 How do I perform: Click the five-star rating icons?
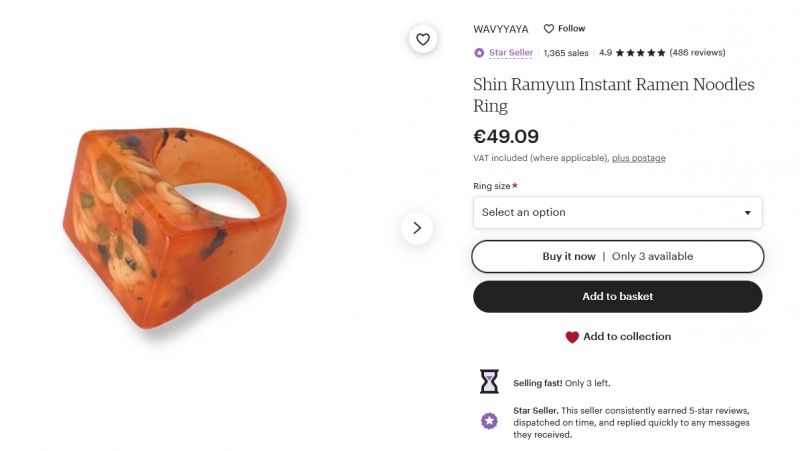(640, 53)
